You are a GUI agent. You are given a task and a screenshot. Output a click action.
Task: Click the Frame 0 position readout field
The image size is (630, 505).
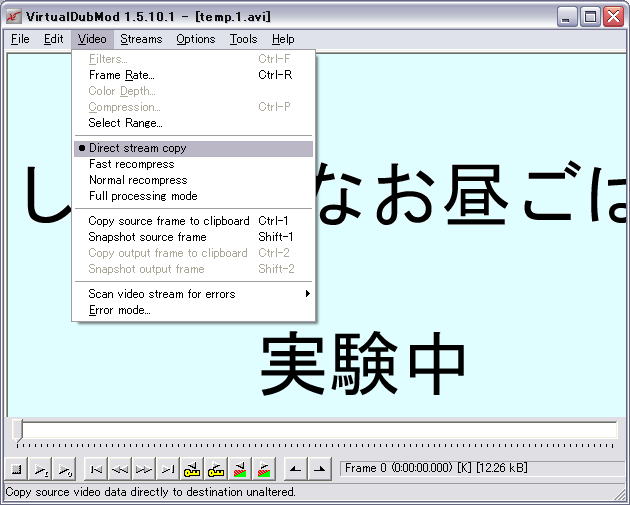pos(482,468)
